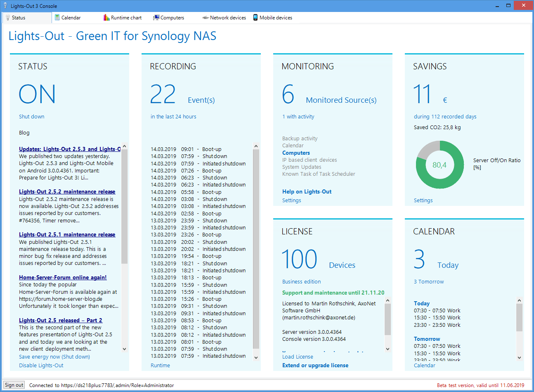
Task: Click 'Connected to https://ds218plus:7783' status text
Action: [102, 385]
